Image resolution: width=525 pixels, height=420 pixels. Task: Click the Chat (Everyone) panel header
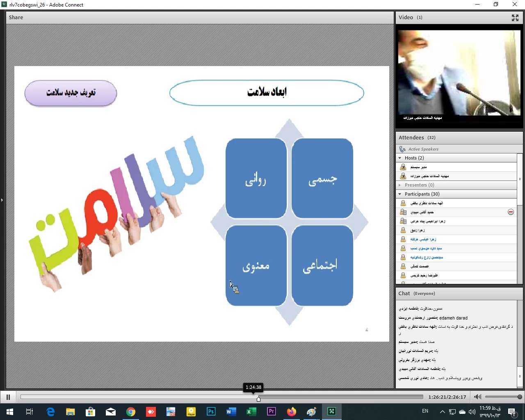416,294
